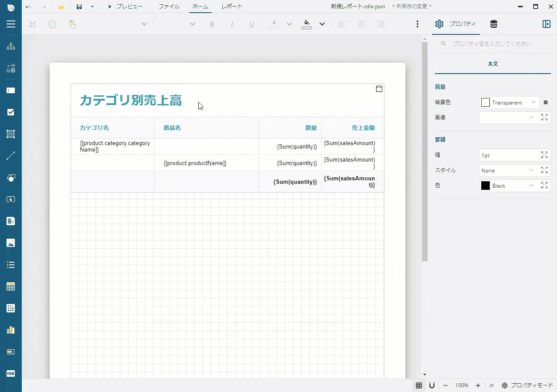Image resolution: width=557 pixels, height=392 pixels.
Task: Click the save disk icon
Action: pos(79,7)
